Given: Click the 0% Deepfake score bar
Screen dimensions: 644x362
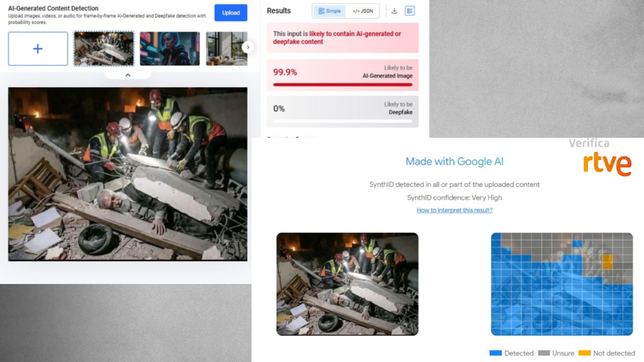Looking at the screenshot, I should 342,121.
